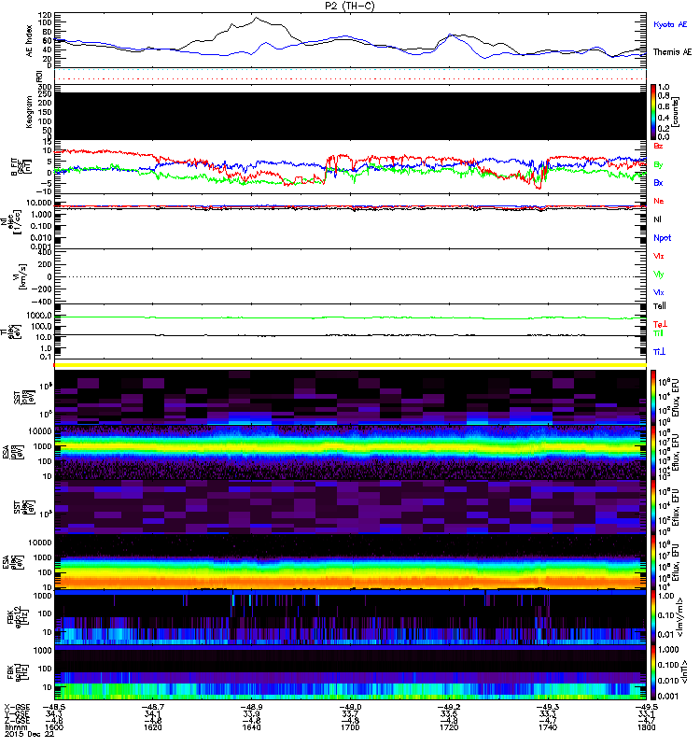Click the '1800' time tick label
This screenshot has width=700, height=747.
pos(646,727)
